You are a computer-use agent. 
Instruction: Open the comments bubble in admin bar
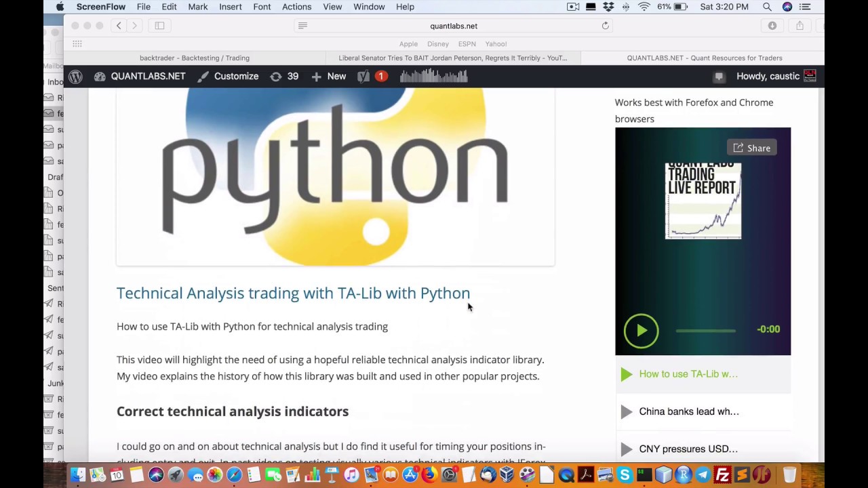[x=719, y=77]
